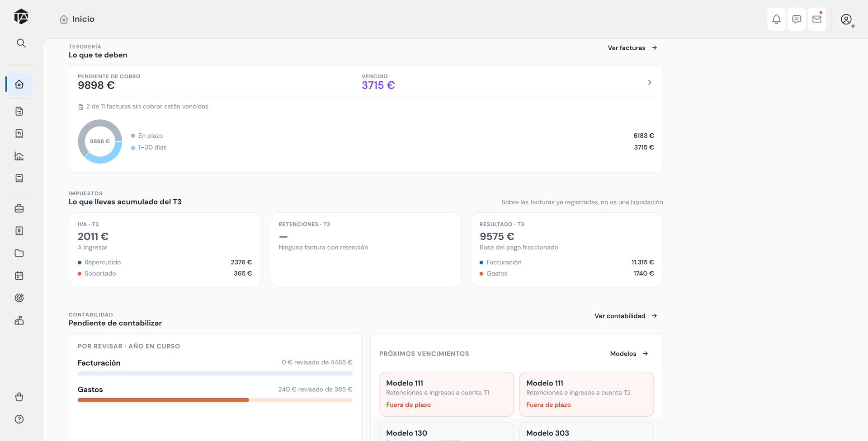Open the mail inbox with red dot
Screen dimensions: 868x441
pyautogui.click(x=817, y=19)
